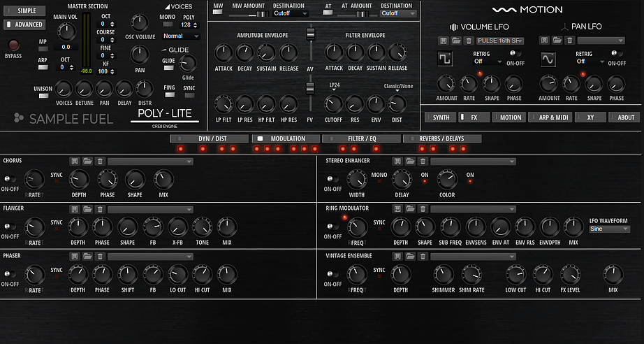Switch to the XY tab

pyautogui.click(x=591, y=117)
